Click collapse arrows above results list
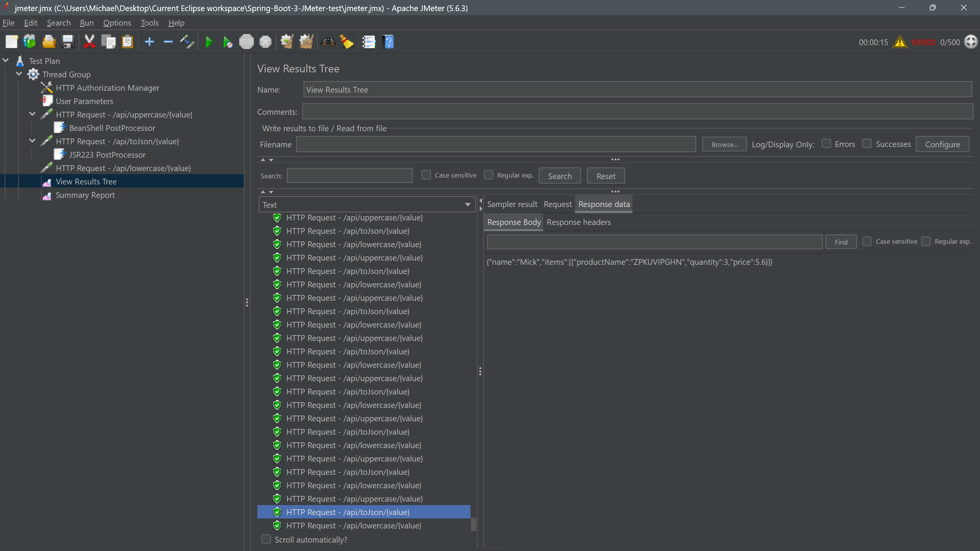 (267, 192)
